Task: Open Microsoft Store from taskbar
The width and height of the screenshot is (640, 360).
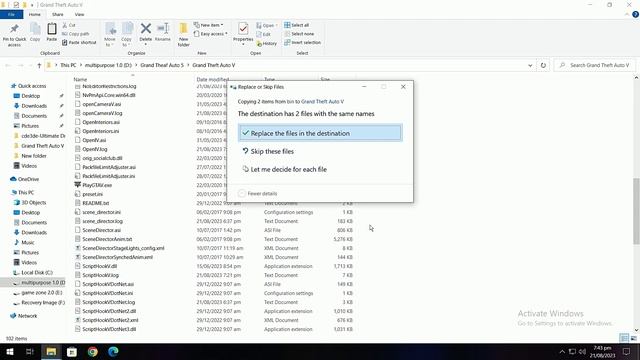Action: pyautogui.click(x=72, y=351)
